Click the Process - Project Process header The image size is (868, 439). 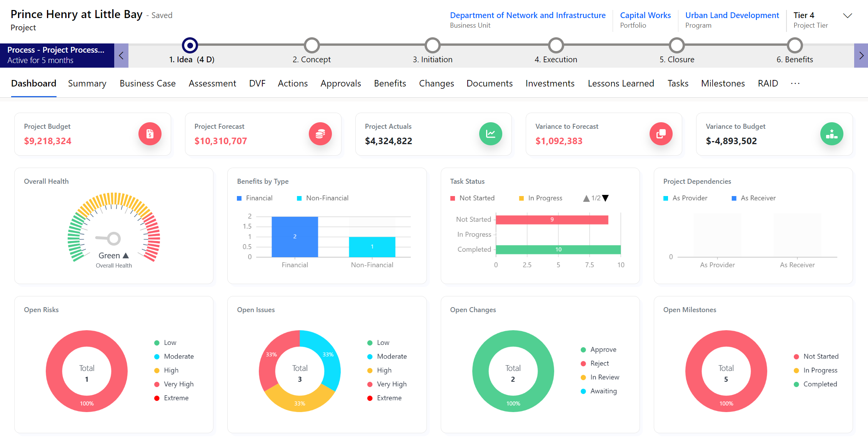coord(57,55)
